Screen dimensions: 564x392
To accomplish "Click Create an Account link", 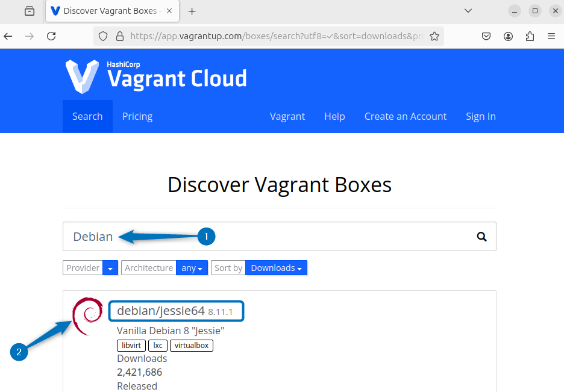I will (x=406, y=116).
